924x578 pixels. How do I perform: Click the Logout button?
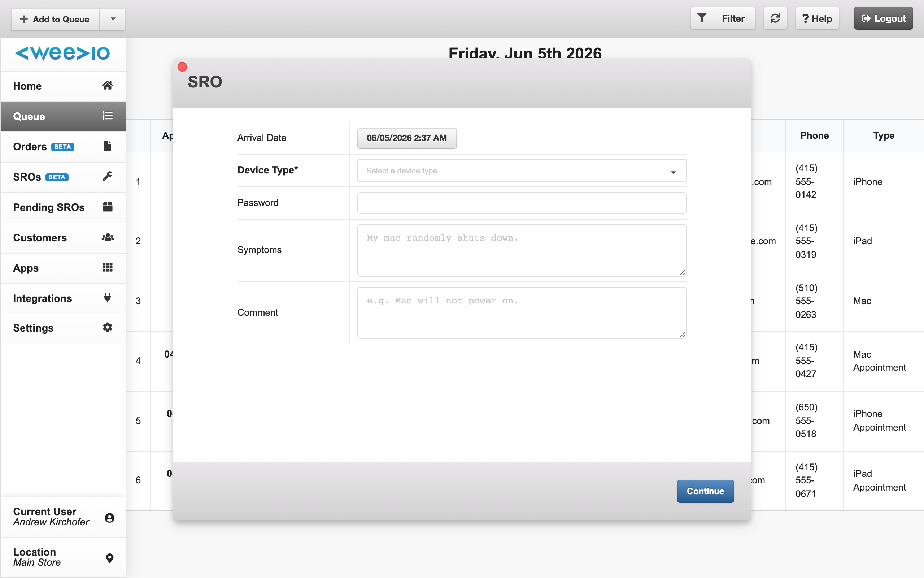click(x=883, y=18)
